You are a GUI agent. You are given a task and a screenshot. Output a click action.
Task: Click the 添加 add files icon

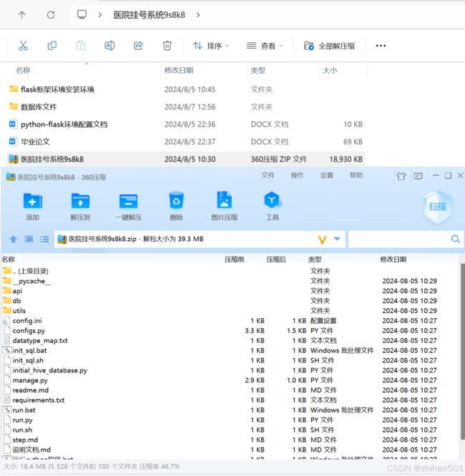32,206
